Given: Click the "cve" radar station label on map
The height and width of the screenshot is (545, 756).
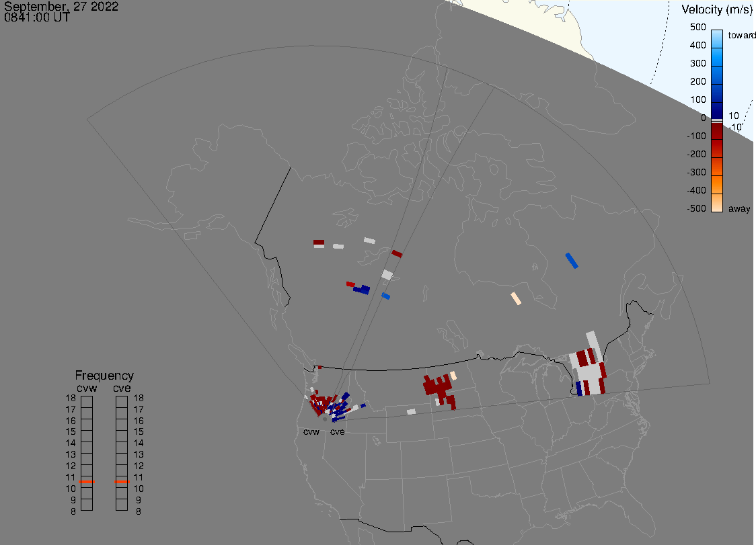Looking at the screenshot, I should pos(338,431).
